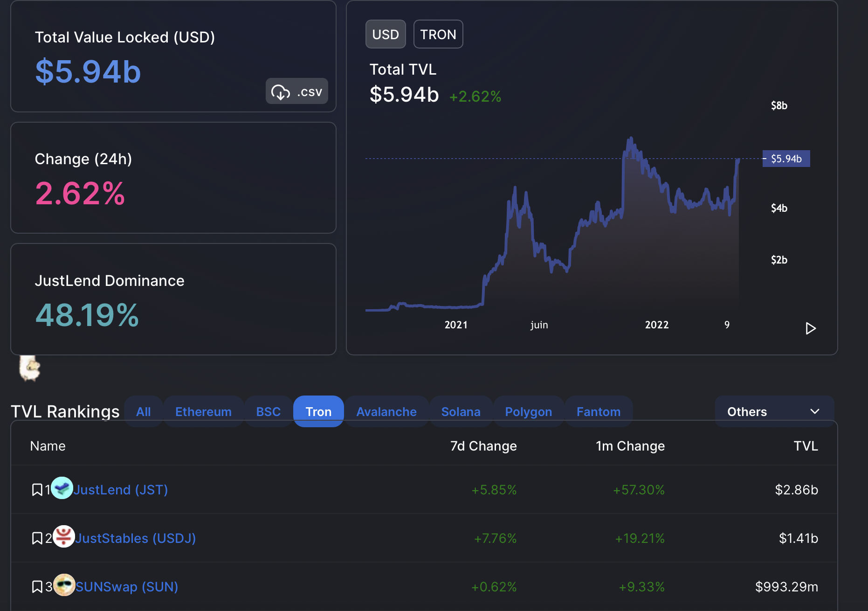Click the SUNSwap protocol logo
Screen dimensions: 868x611
(64, 585)
